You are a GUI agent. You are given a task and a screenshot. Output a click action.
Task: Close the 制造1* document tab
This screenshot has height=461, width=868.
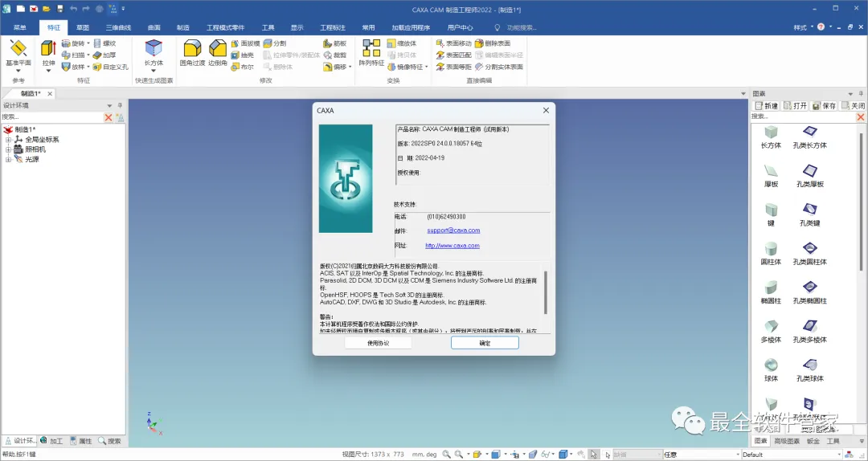(50, 93)
